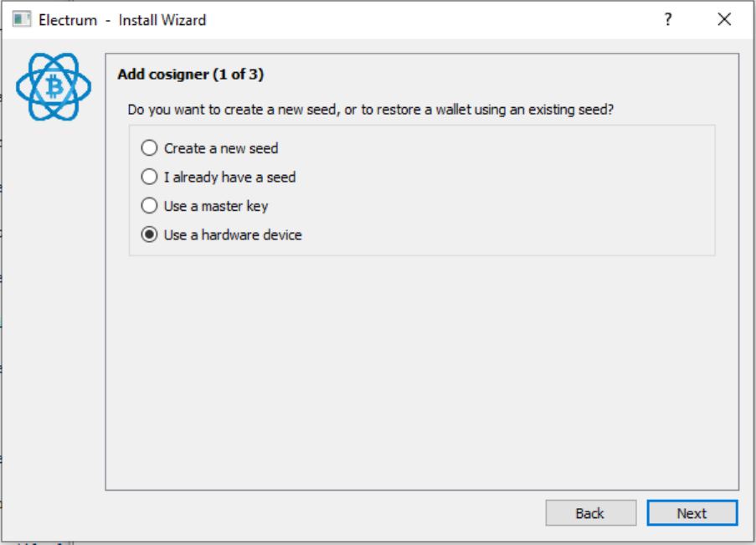
Task: Click the 'Use a master key' label text
Action: click(216, 205)
